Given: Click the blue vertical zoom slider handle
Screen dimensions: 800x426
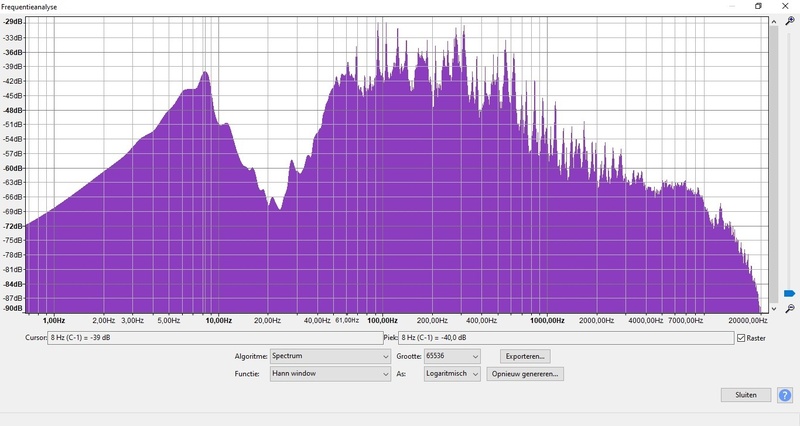Looking at the screenshot, I should [789, 293].
